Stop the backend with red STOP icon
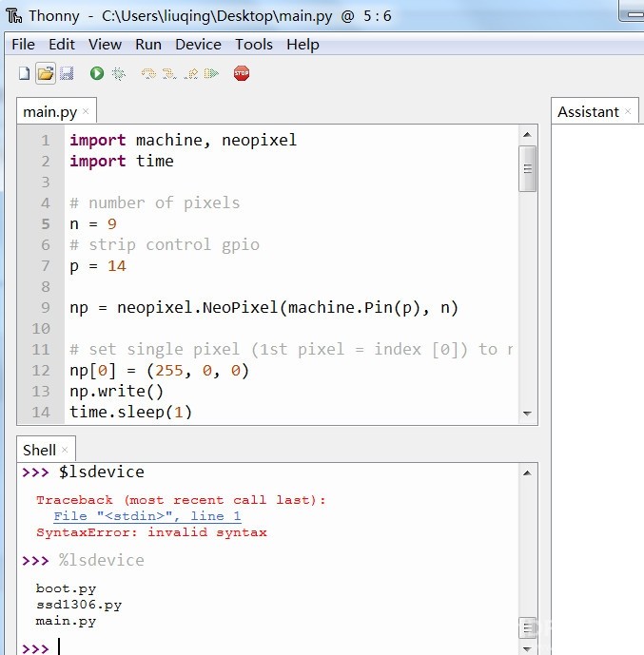 242,73
